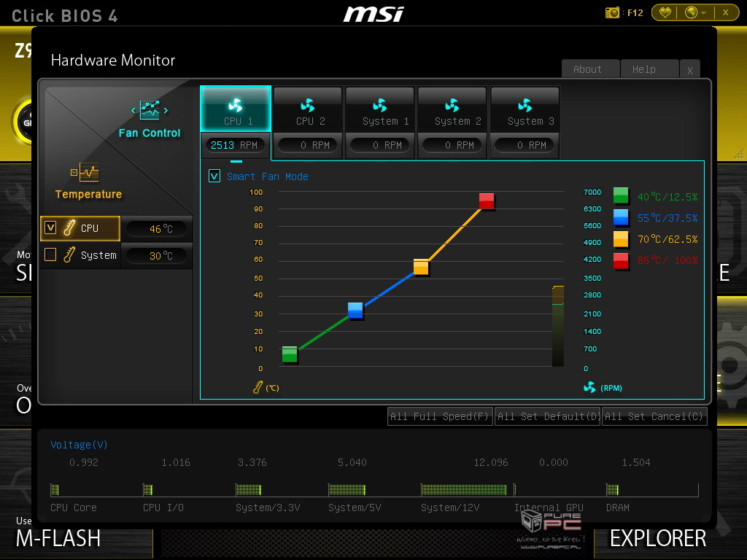Click All Full Speed(F) button
Viewport: 747px width, 560px height.
pos(440,416)
